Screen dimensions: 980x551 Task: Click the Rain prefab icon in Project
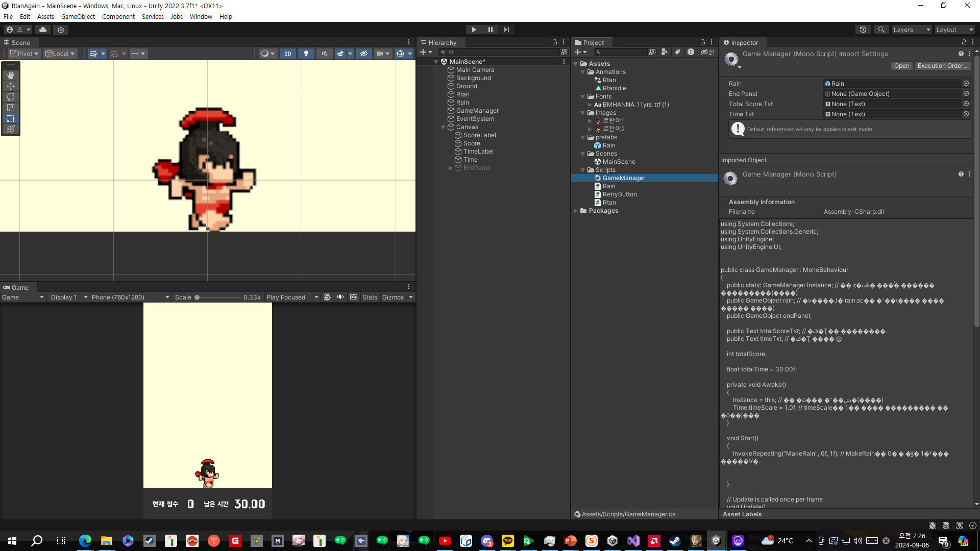pos(598,145)
